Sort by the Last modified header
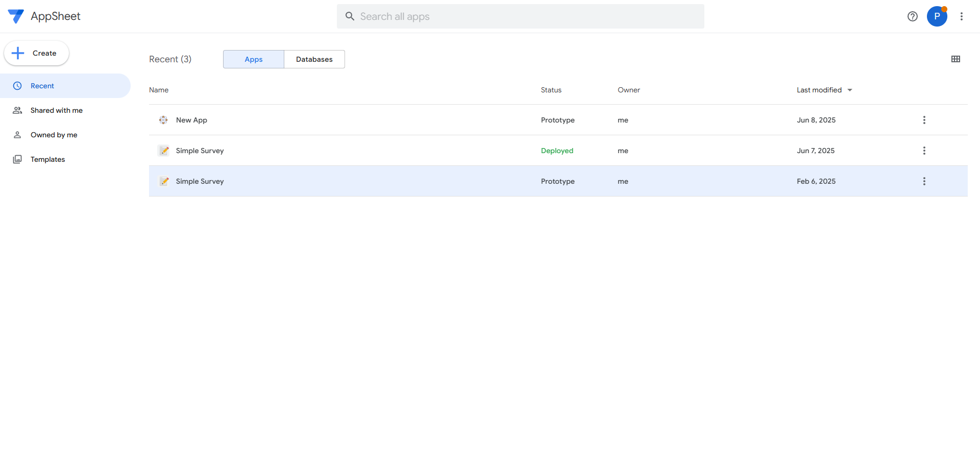This screenshot has height=465, width=980. tap(819, 90)
